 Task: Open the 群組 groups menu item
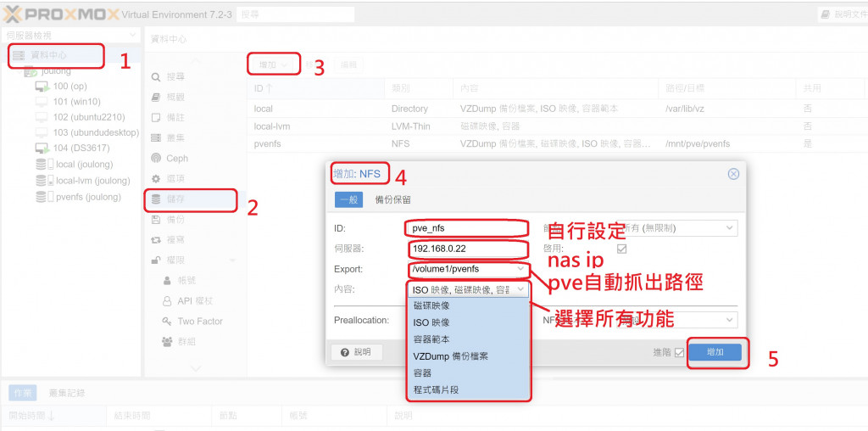[x=186, y=342]
